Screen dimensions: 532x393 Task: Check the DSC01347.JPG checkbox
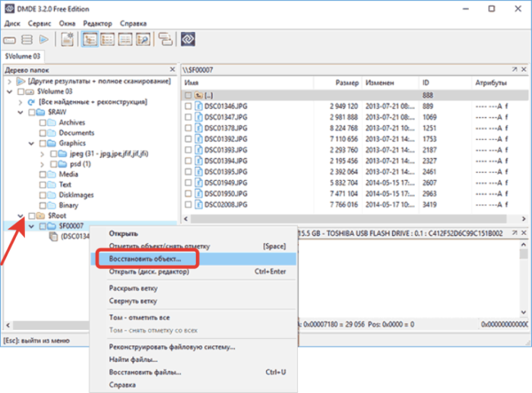(188, 117)
